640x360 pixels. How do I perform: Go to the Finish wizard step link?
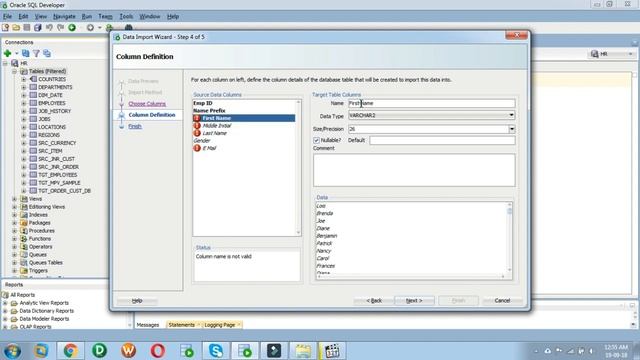pyautogui.click(x=135, y=127)
